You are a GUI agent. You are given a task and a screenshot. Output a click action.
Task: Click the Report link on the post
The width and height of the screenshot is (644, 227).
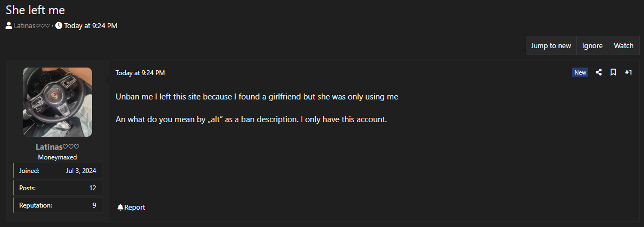pos(134,207)
